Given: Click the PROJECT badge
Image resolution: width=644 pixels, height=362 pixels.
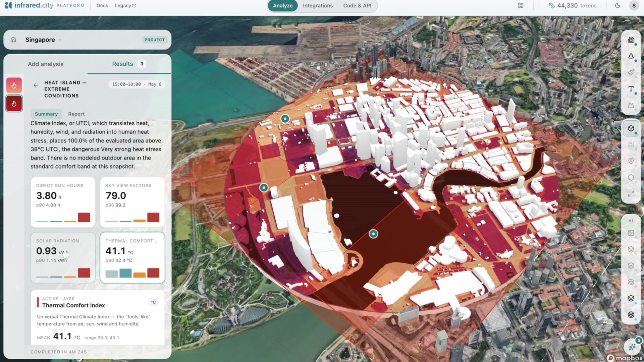Looking at the screenshot, I should 155,40.
